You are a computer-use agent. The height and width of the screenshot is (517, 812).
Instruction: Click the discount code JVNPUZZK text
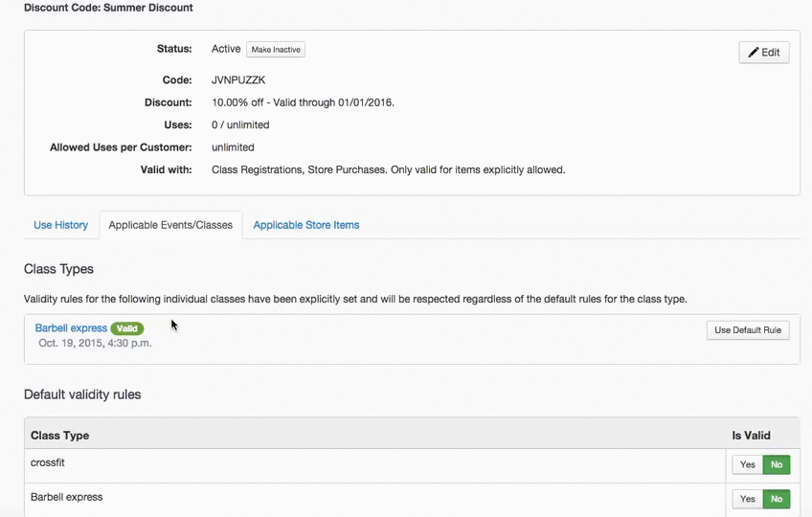tap(238, 80)
